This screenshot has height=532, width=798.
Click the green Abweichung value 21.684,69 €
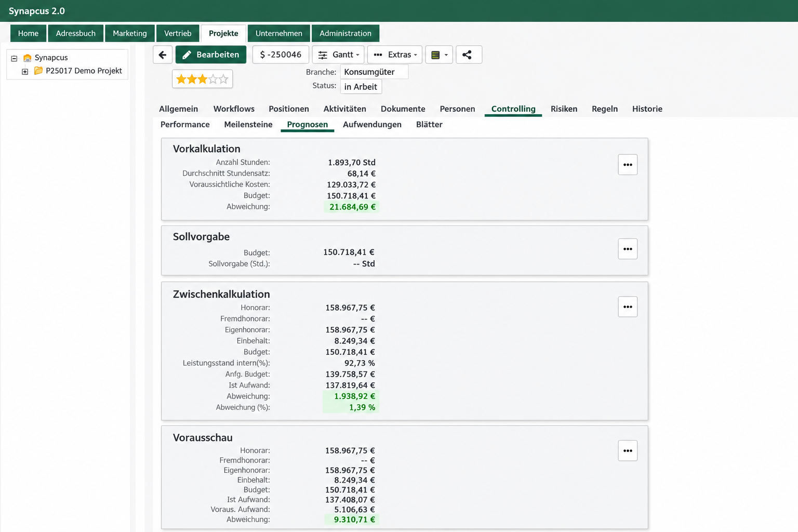point(352,207)
